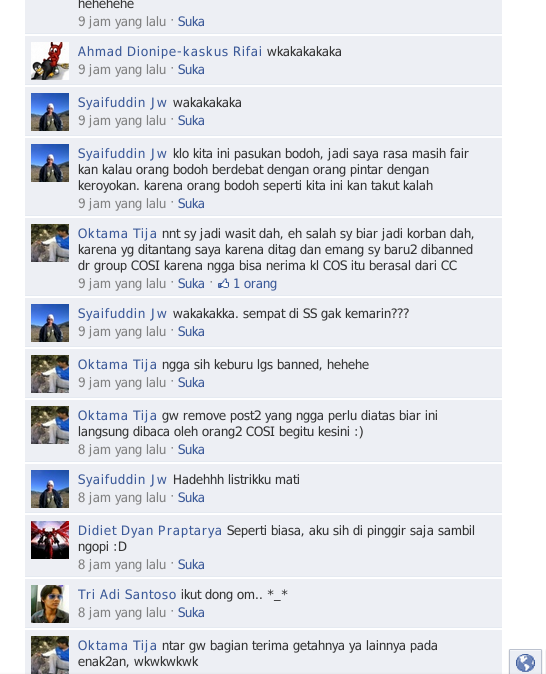The image size is (546, 674).
Task: Click Suka under 'ngga sih keburu lgs banned'
Action: 191,383
